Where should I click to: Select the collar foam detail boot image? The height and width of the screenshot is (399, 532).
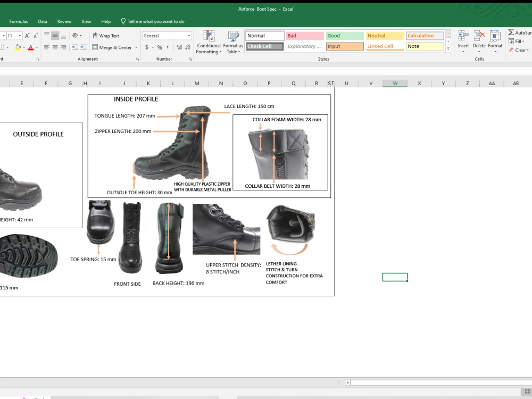(278, 153)
